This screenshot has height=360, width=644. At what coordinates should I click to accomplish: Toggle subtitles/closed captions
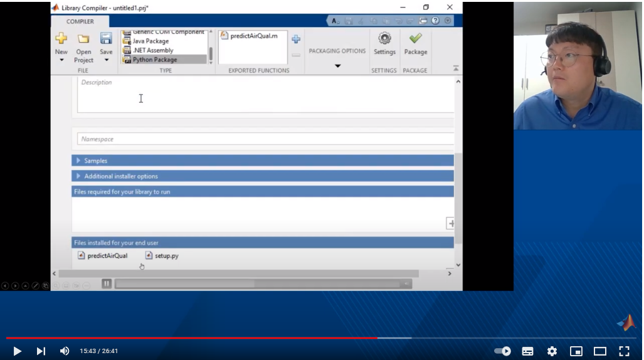pyautogui.click(x=528, y=351)
